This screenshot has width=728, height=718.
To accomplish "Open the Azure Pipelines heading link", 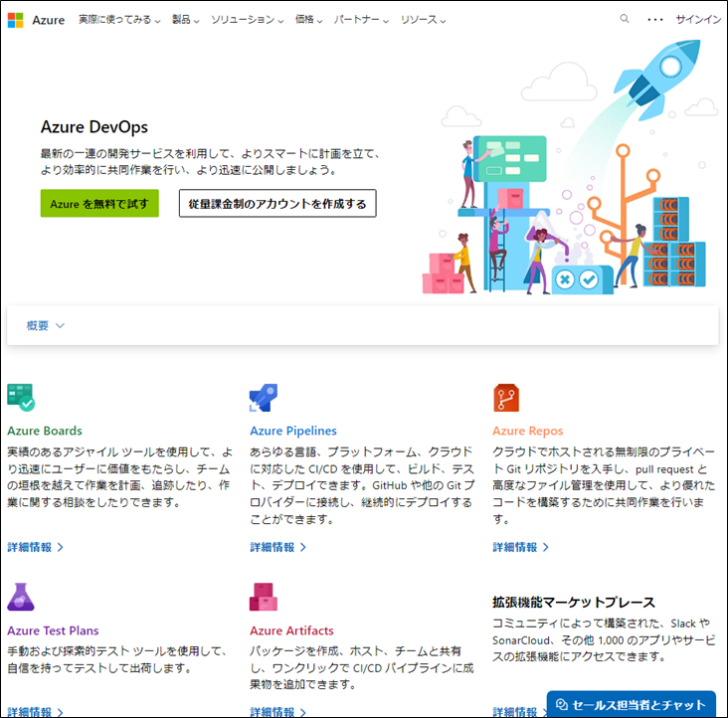I will pos(293,431).
